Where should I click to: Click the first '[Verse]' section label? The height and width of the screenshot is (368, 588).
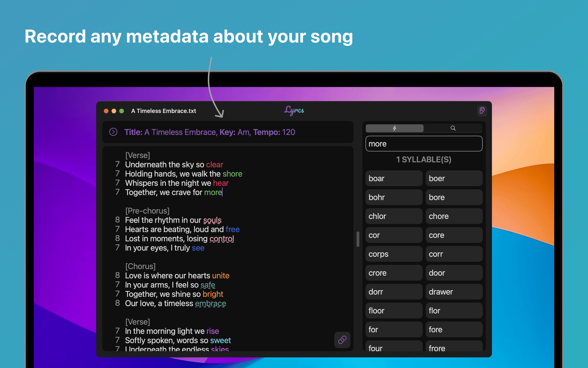[138, 155]
